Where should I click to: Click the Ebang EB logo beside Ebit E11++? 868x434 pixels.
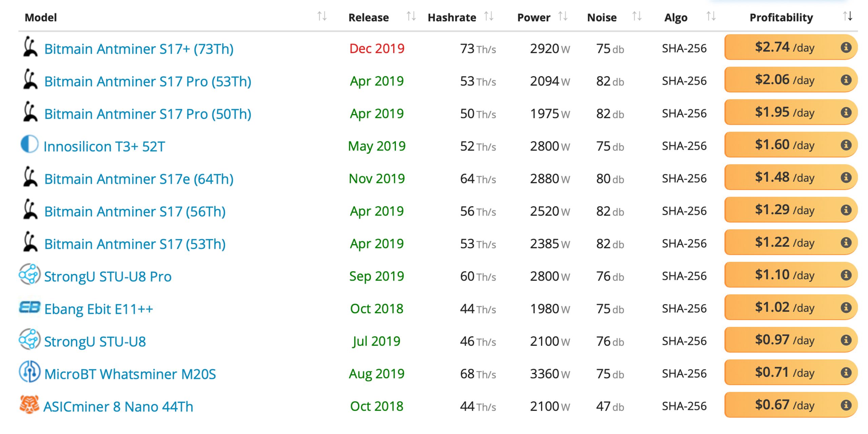pos(29,307)
